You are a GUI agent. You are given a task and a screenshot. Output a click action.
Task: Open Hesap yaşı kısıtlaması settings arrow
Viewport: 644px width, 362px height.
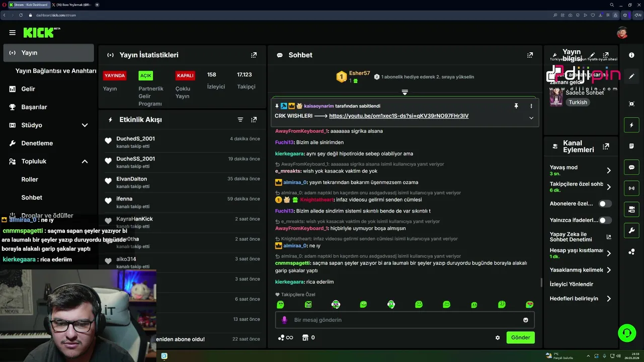click(x=609, y=253)
